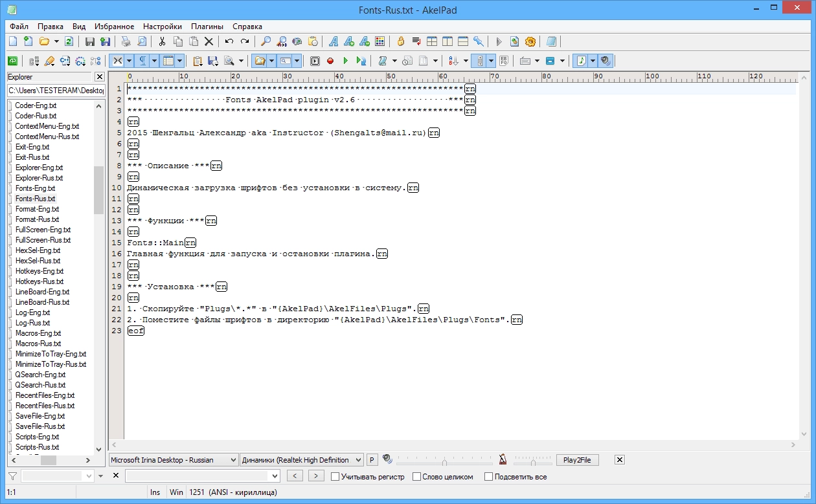Open Replace with the A-to-B magnifier icon
The image size is (816, 504).
click(282, 41)
